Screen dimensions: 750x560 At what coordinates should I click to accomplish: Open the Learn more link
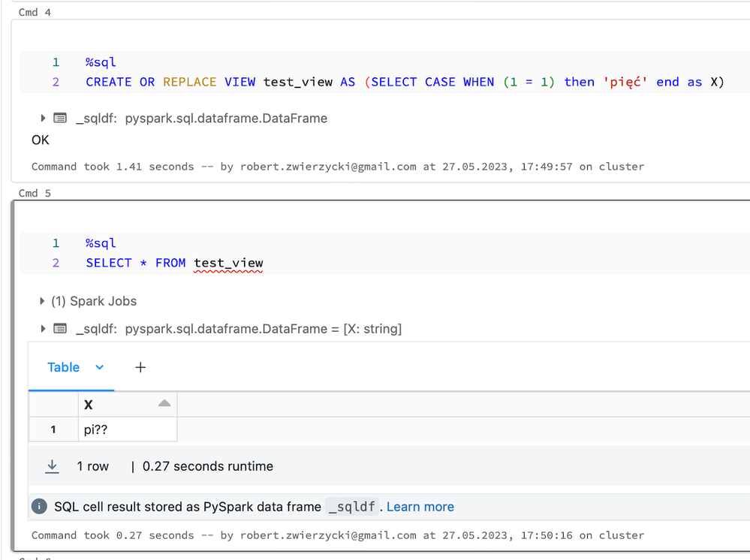[420, 507]
